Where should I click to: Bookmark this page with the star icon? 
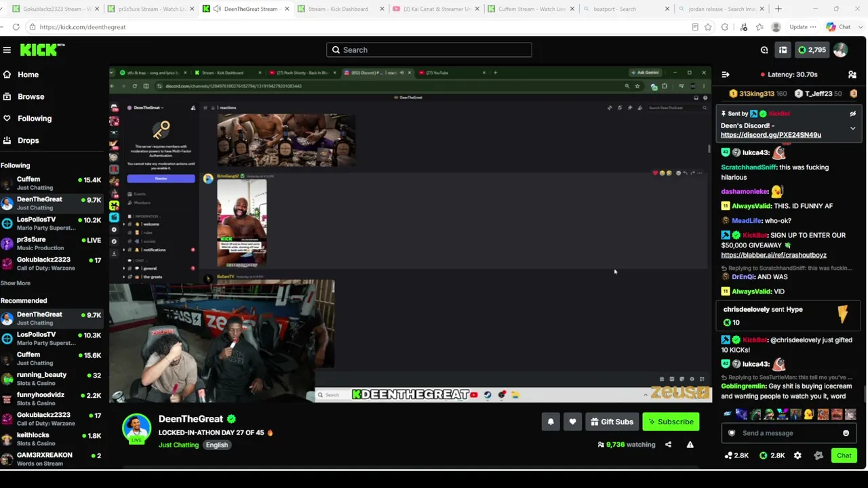click(708, 27)
